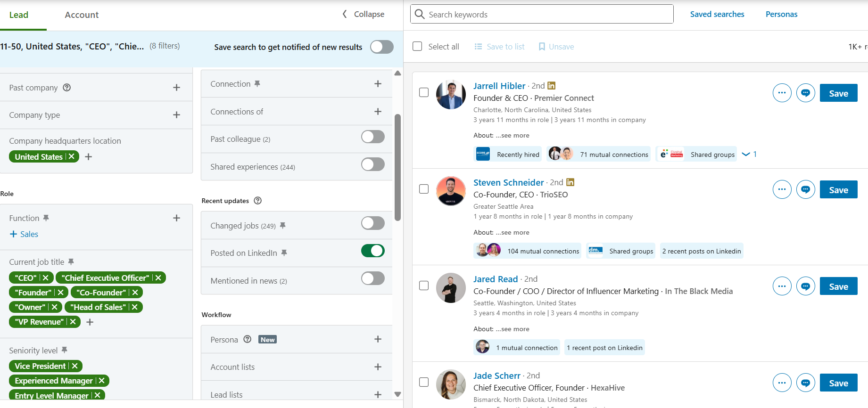This screenshot has width=868, height=408.
Task: Enable the Changed jobs filter
Action: pos(373,223)
